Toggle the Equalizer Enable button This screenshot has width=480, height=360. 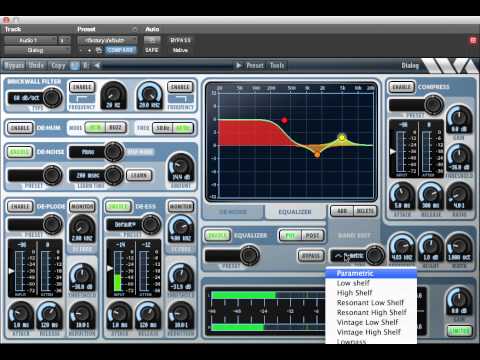217,236
